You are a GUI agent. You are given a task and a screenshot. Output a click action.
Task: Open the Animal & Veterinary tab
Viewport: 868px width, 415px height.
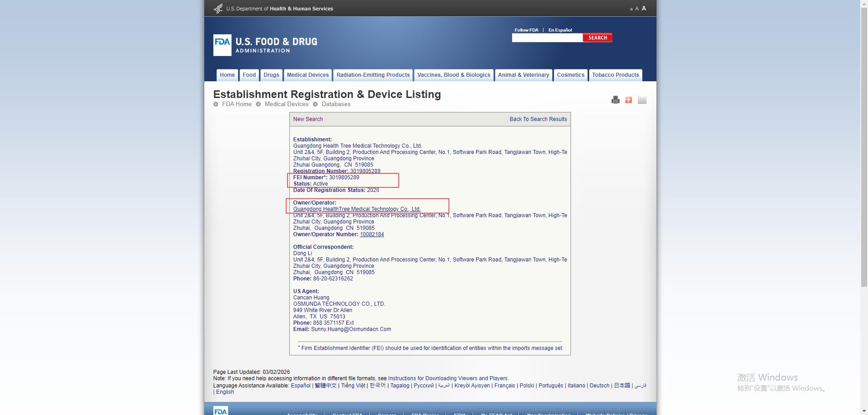[x=524, y=75]
